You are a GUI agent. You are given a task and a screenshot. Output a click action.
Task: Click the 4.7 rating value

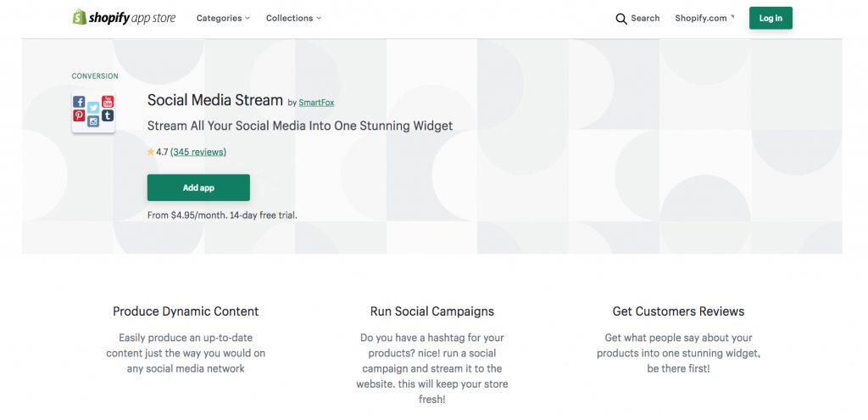162,152
